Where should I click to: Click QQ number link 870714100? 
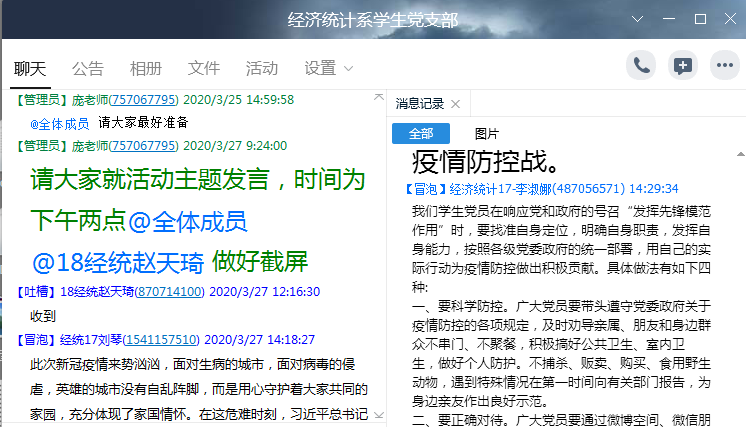pyautogui.click(x=169, y=291)
